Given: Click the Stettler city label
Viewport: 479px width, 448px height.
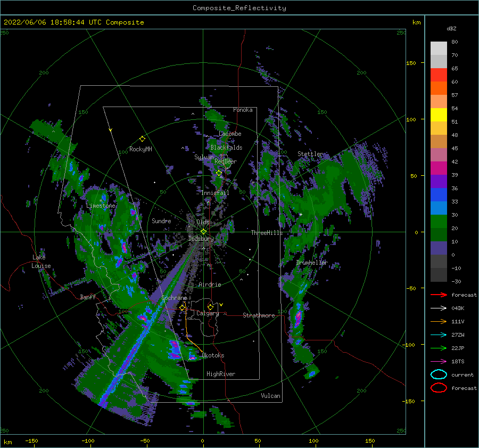Looking at the screenshot, I should pos(310,154).
